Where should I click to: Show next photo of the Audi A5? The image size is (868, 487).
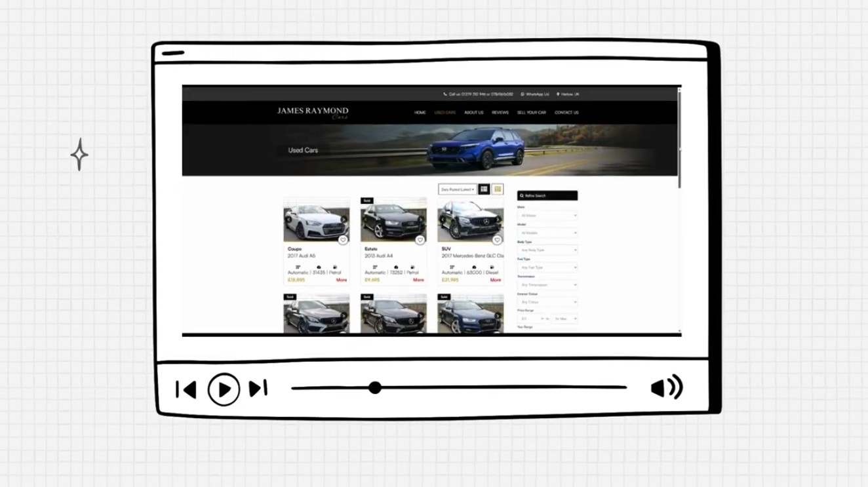pyautogui.click(x=344, y=220)
